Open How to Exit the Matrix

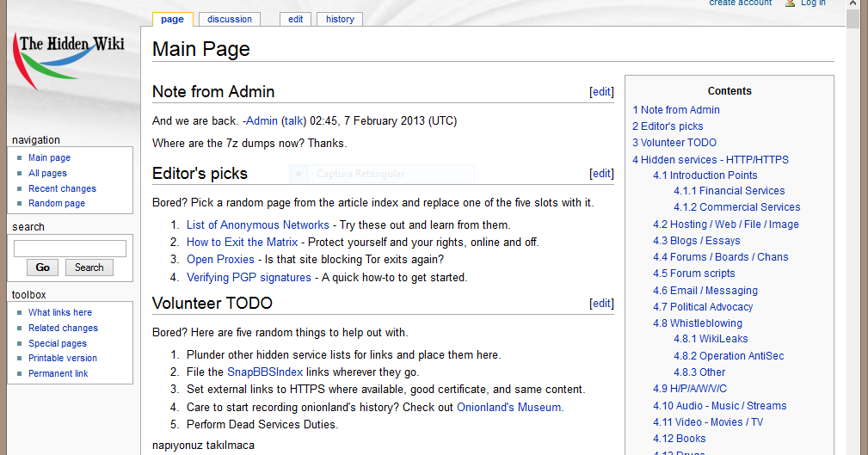click(x=242, y=242)
